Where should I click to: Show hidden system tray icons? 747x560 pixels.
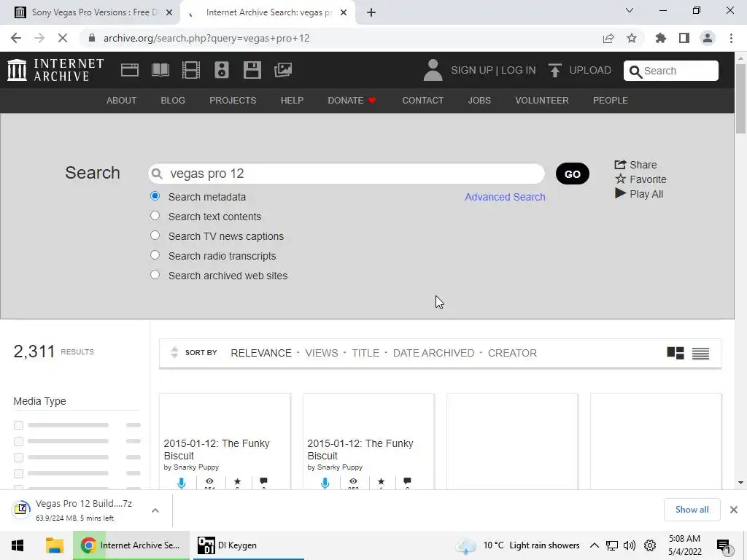point(594,545)
